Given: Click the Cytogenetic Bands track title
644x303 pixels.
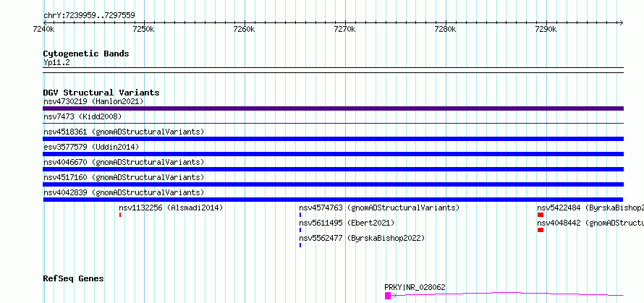Looking at the screenshot, I should point(86,54).
